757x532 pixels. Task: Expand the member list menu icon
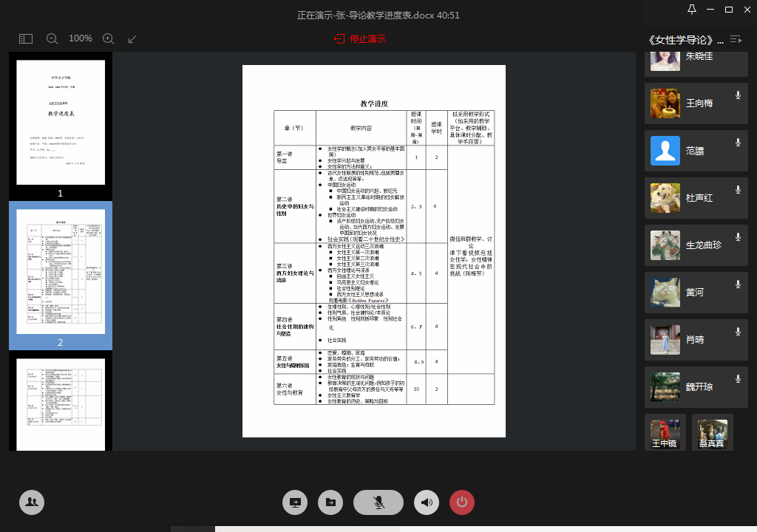point(736,39)
